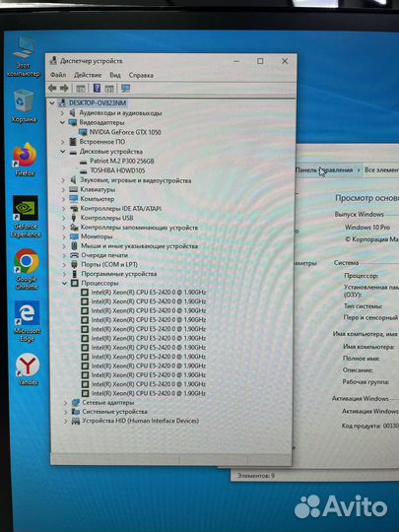Click the Device Manager title bar icon
Image resolution: width=399 pixels, height=532 pixels.
(53, 61)
